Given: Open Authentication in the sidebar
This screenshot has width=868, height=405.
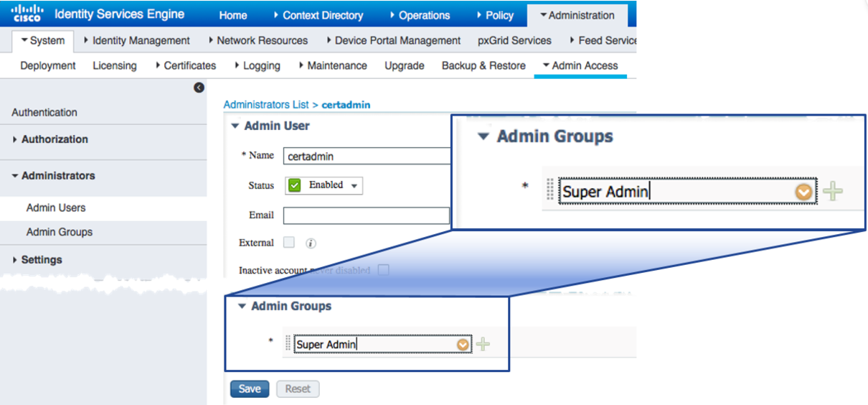Looking at the screenshot, I should (44, 112).
